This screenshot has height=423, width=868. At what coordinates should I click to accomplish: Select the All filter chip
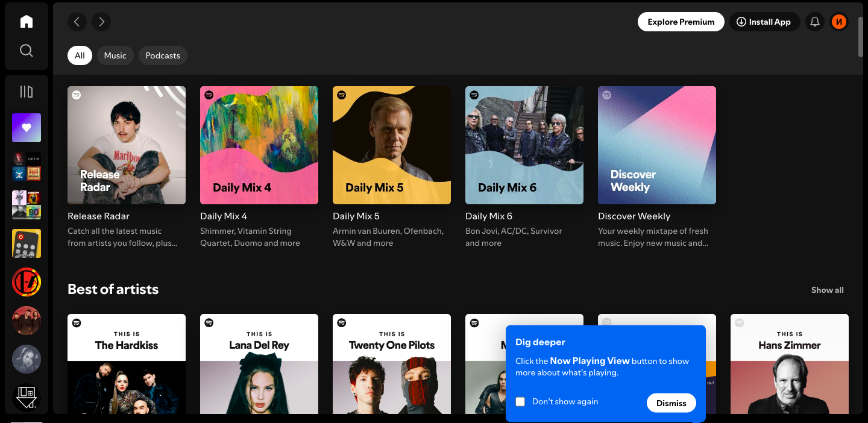pos(80,55)
